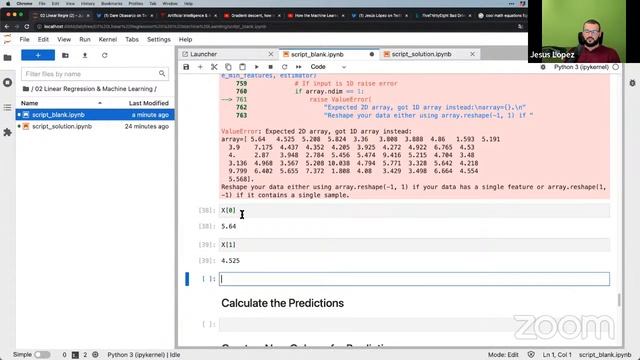The height and width of the screenshot is (360, 640).
Task: Open the View menu
Action: tap(64, 40)
